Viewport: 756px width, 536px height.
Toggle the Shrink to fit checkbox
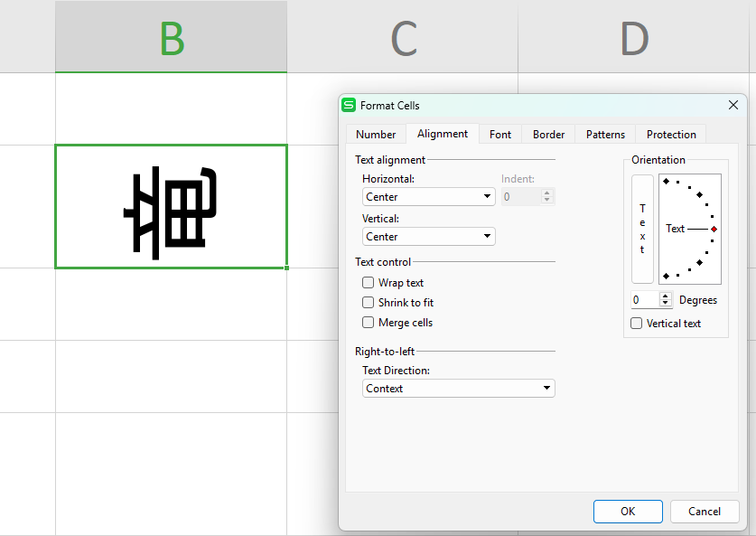tap(369, 303)
